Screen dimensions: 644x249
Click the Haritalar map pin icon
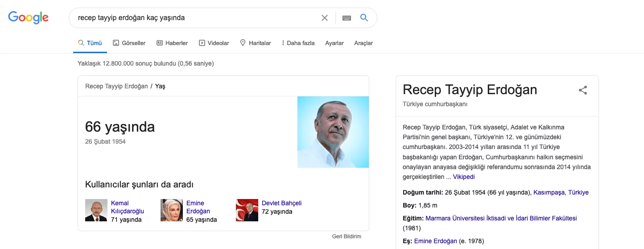(243, 43)
